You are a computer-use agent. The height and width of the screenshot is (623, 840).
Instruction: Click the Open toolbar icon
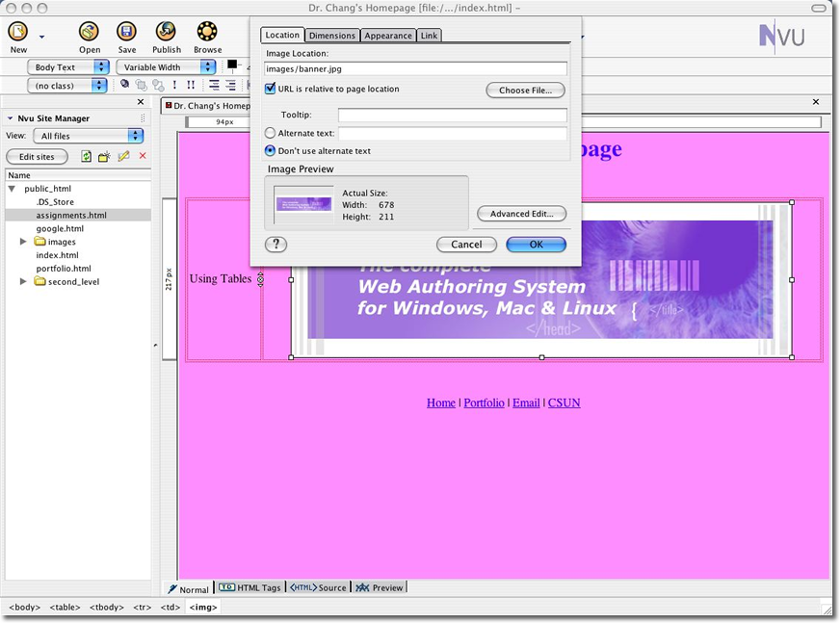point(89,32)
